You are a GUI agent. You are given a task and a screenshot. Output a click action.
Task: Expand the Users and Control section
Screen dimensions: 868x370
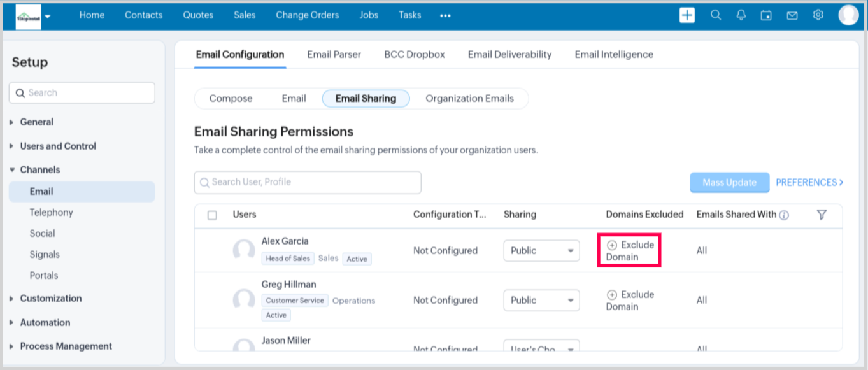tap(58, 146)
